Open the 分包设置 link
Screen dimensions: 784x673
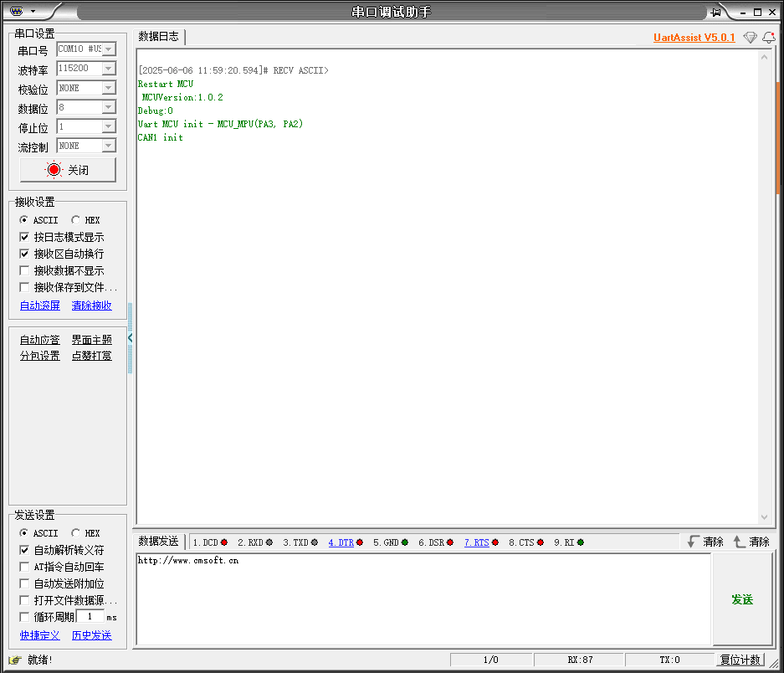tap(40, 356)
